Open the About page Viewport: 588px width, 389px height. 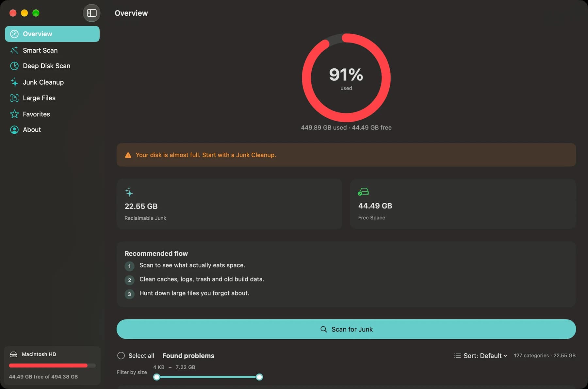(x=52, y=130)
